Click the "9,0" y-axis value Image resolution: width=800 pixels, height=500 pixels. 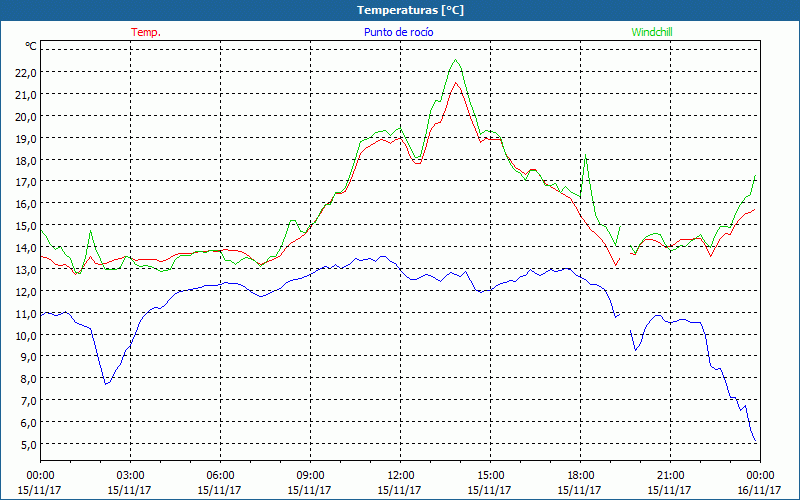tap(28, 357)
